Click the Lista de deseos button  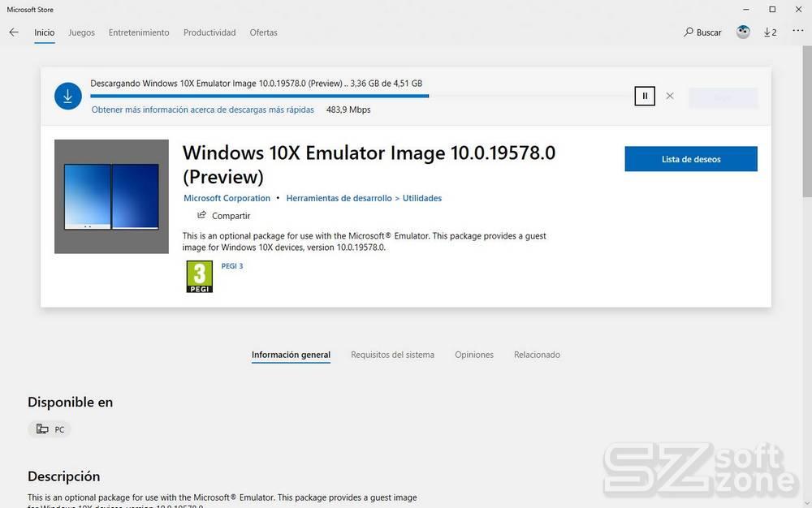click(691, 159)
